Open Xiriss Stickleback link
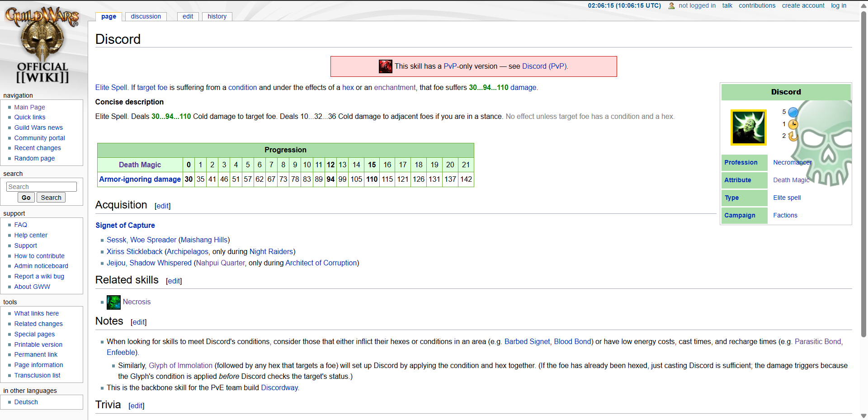The width and height of the screenshot is (868, 420). [x=134, y=251]
